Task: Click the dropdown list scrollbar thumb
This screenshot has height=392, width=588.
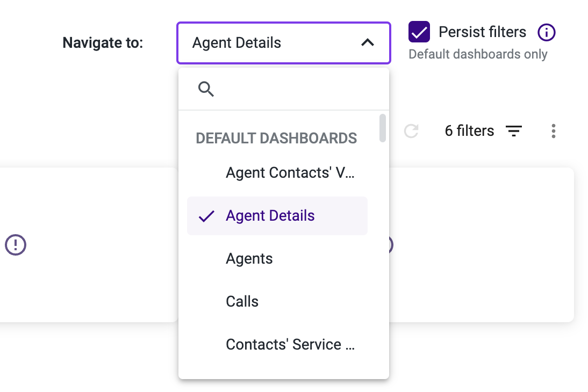Action: point(383,128)
